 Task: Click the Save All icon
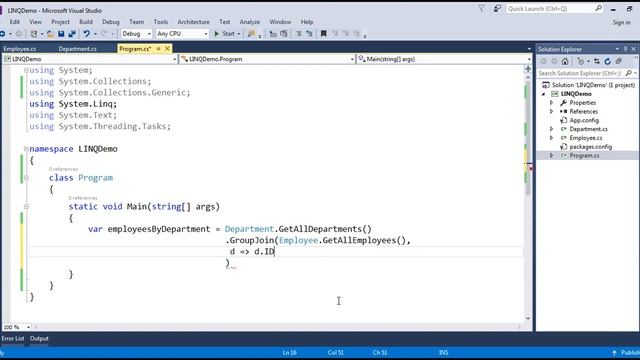pyautogui.click(x=72, y=34)
